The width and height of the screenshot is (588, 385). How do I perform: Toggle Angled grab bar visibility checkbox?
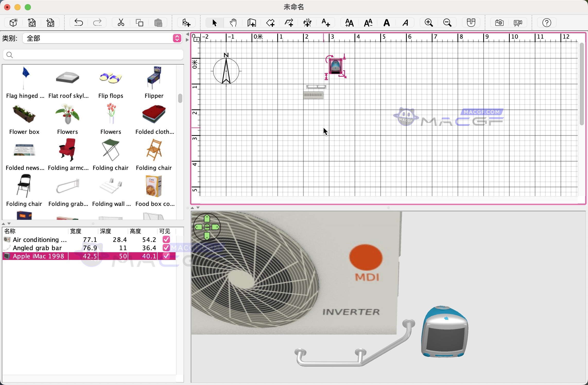click(166, 248)
